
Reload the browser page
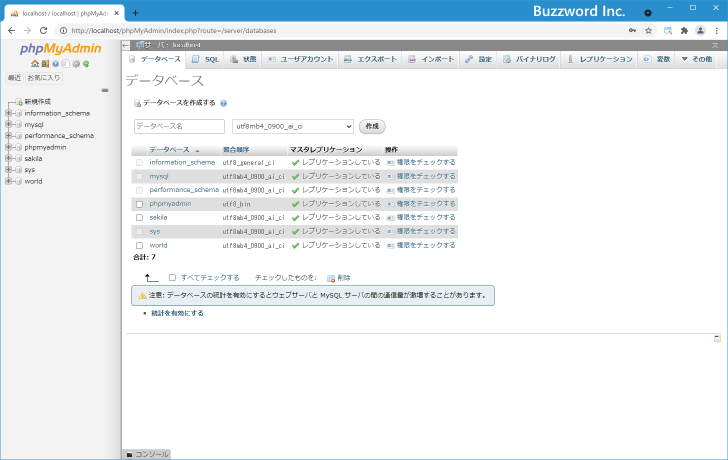(43, 31)
